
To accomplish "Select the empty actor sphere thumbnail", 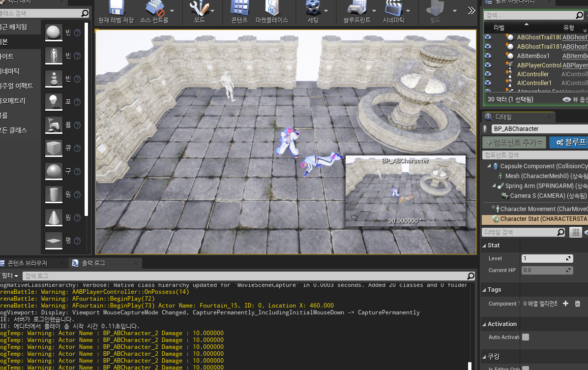I will (54, 32).
